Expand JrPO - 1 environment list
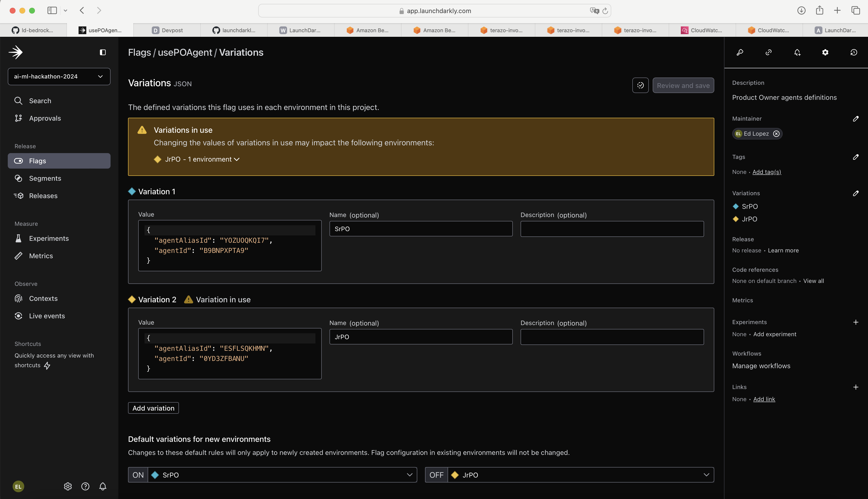This screenshot has width=868, height=499. (x=202, y=159)
